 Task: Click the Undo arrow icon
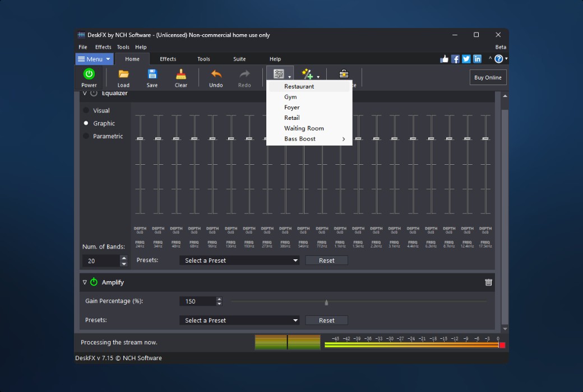click(x=216, y=74)
